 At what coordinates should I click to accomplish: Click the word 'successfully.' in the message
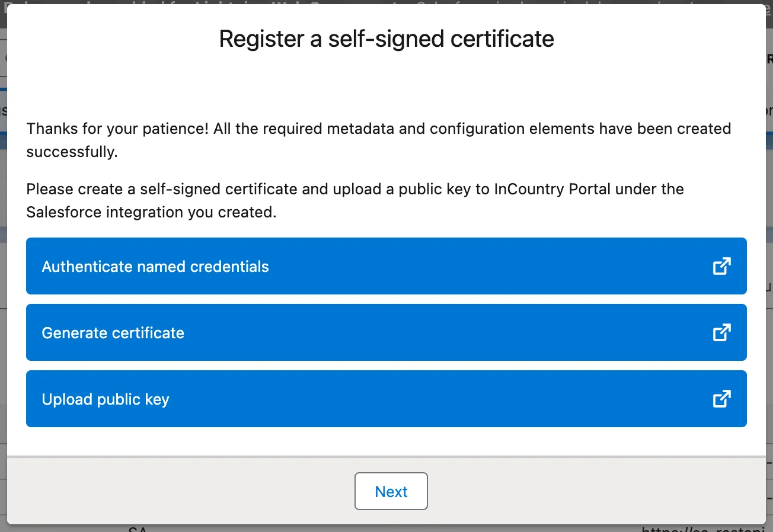click(x=72, y=152)
